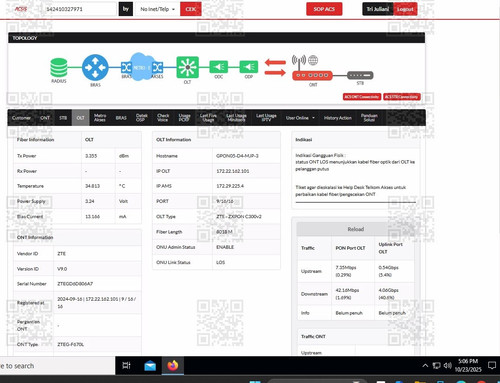Click the Firefox taskbar icon
The image size is (500, 383).
point(173,366)
